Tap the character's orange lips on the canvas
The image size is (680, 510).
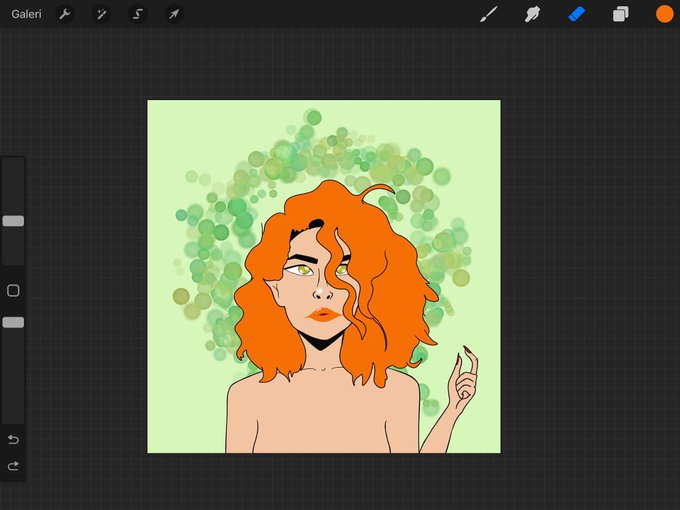324,314
